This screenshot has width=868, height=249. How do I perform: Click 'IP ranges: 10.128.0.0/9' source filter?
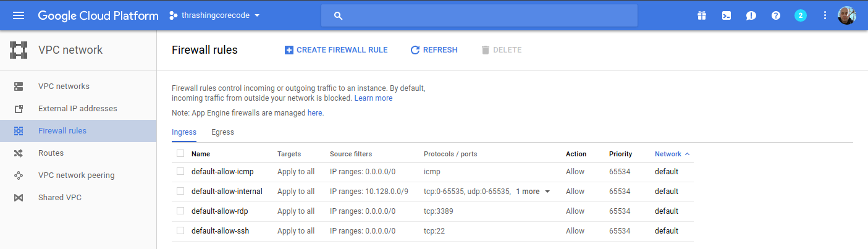[369, 192]
